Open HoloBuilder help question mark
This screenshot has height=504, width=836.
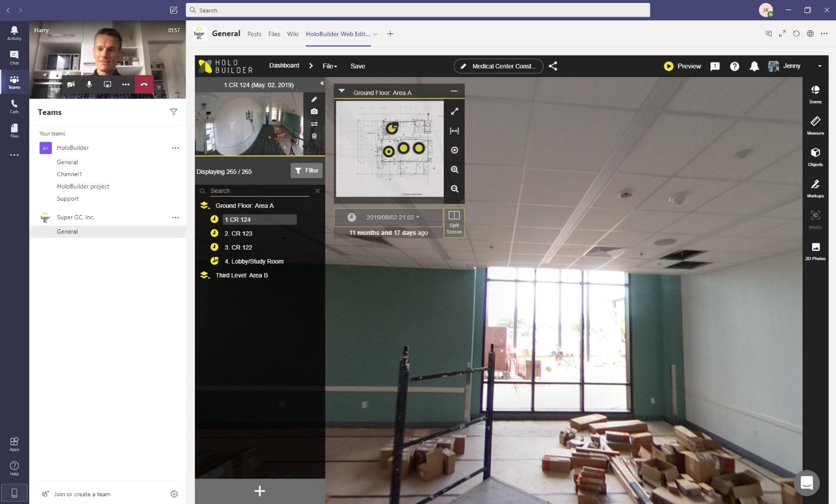point(734,66)
